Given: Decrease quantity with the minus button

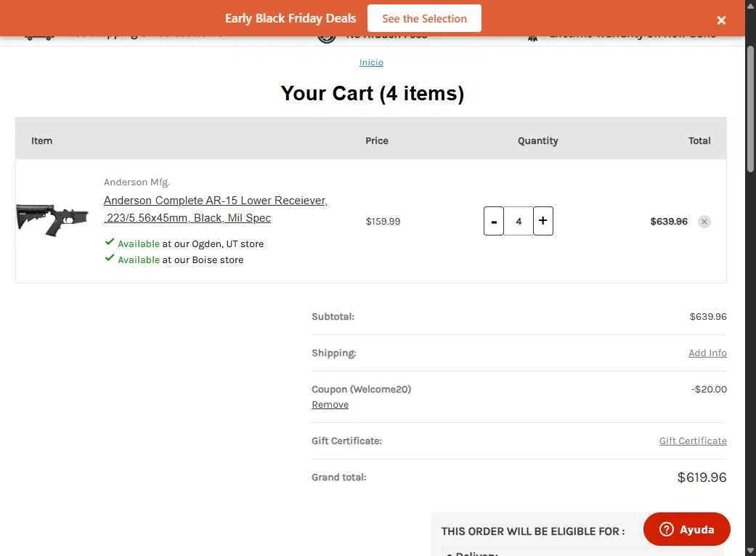Looking at the screenshot, I should (494, 221).
